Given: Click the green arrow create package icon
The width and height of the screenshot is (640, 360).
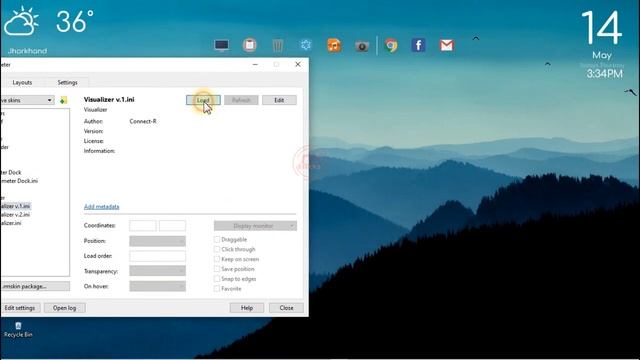Looking at the screenshot, I should (x=63, y=100).
